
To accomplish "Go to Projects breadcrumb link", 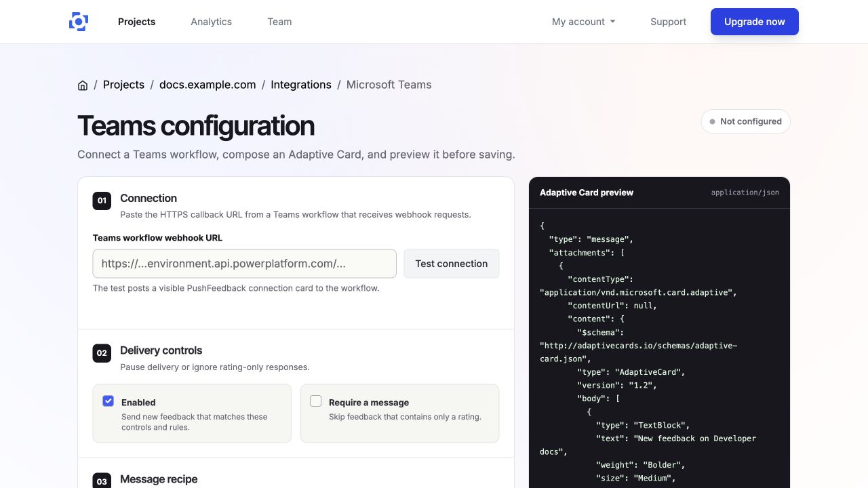I will (x=123, y=85).
